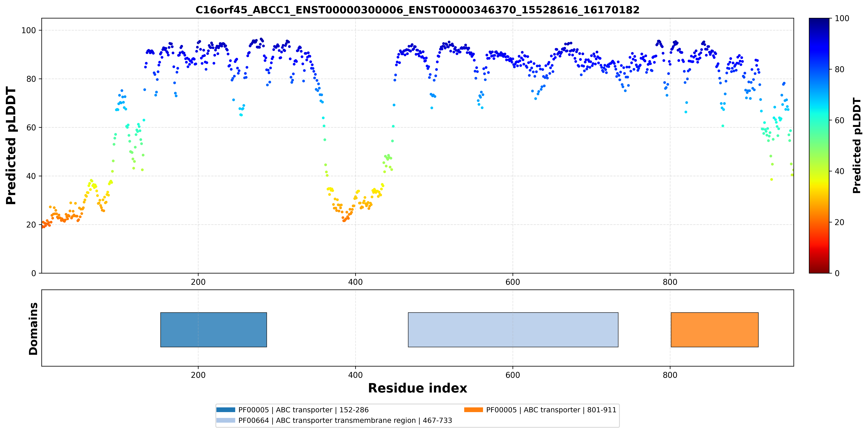Click the light blue PF00664 legend swatch

226,420
